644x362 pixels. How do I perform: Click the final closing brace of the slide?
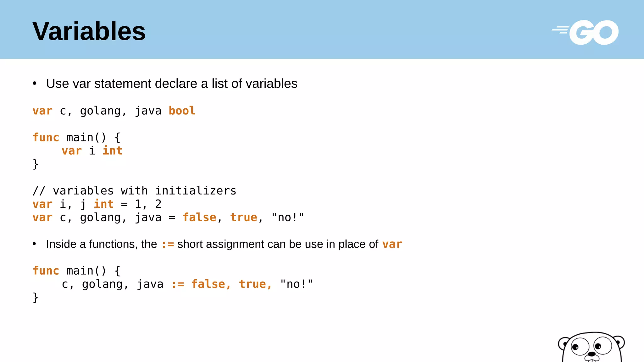[36, 298]
